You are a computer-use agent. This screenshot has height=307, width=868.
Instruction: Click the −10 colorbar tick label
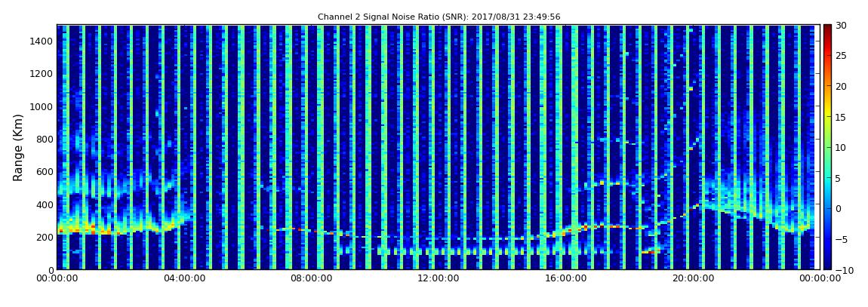[843, 270]
